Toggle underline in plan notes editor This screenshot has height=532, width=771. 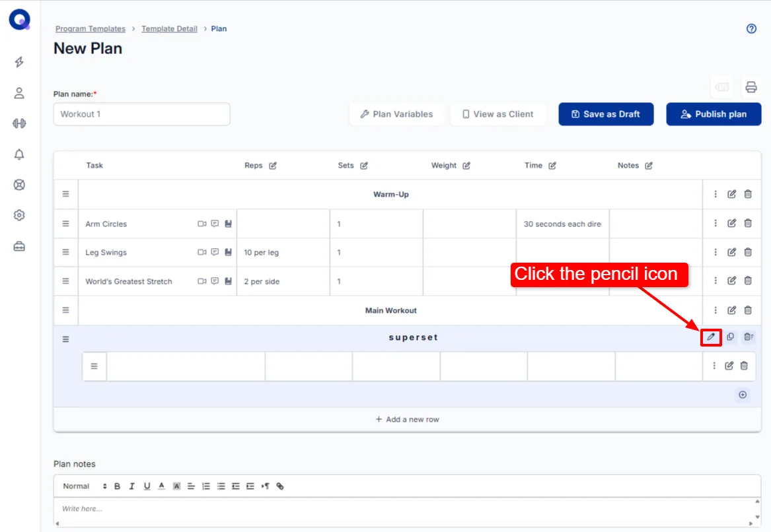coord(147,486)
